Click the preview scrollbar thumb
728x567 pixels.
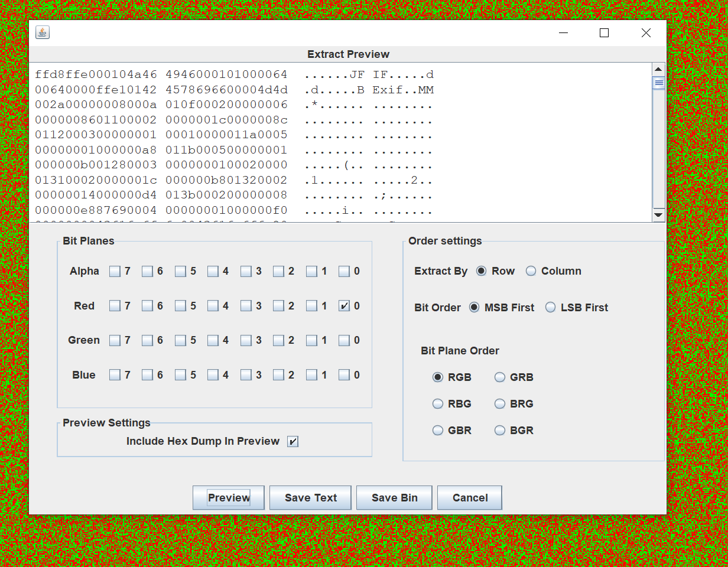point(658,83)
